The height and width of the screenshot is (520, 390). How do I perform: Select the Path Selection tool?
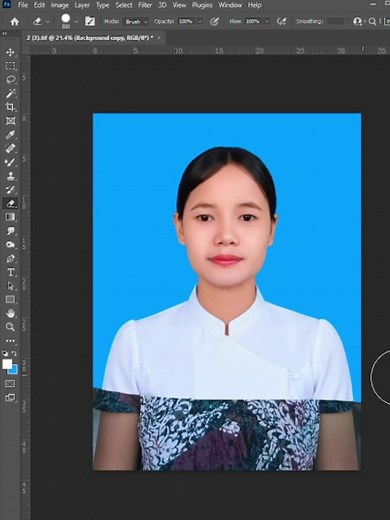(x=10, y=286)
